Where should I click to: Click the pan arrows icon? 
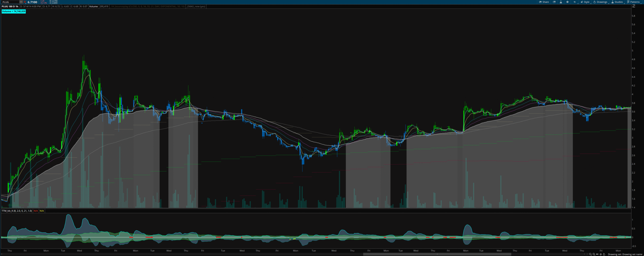597,254
